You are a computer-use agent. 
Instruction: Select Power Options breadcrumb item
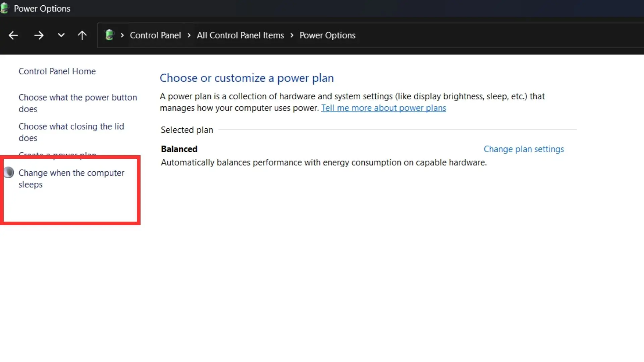click(x=327, y=35)
